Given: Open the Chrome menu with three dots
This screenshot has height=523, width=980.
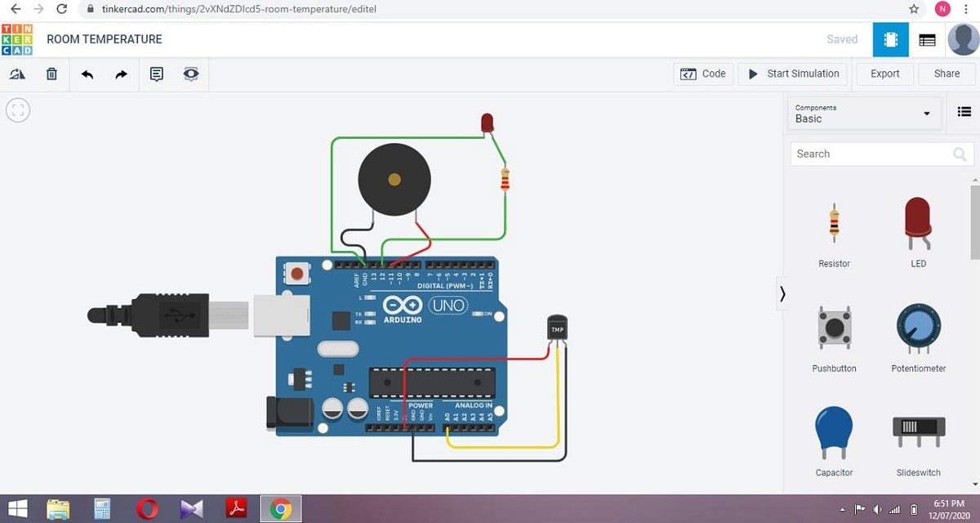Looking at the screenshot, I should coord(966,8).
